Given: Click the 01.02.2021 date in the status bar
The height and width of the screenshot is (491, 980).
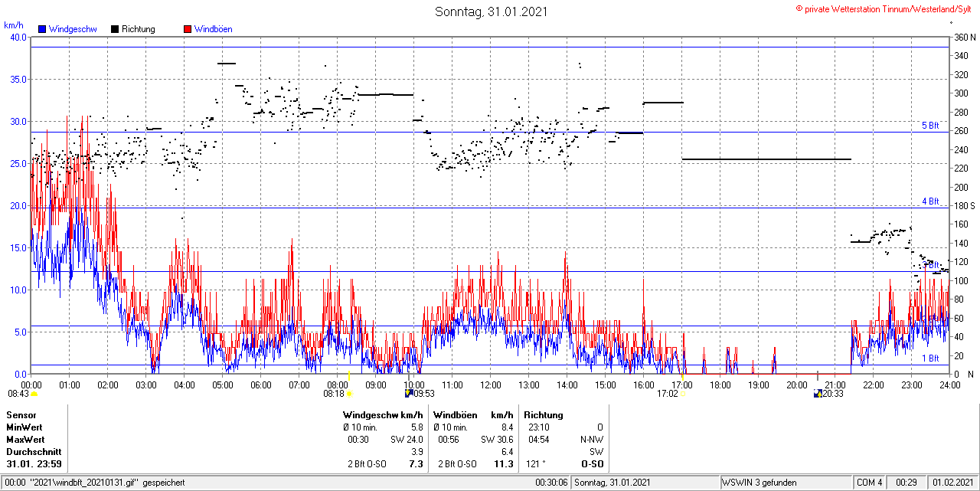Looking at the screenshot, I should [954, 483].
